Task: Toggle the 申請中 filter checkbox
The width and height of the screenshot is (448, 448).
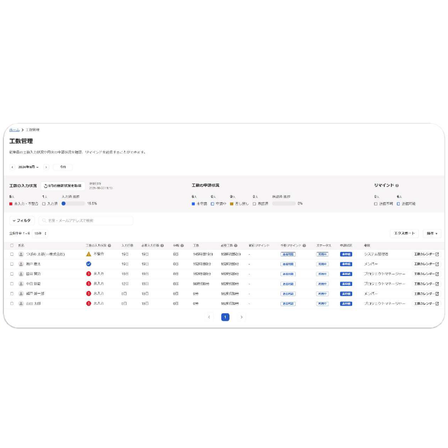Action: [x=212, y=204]
